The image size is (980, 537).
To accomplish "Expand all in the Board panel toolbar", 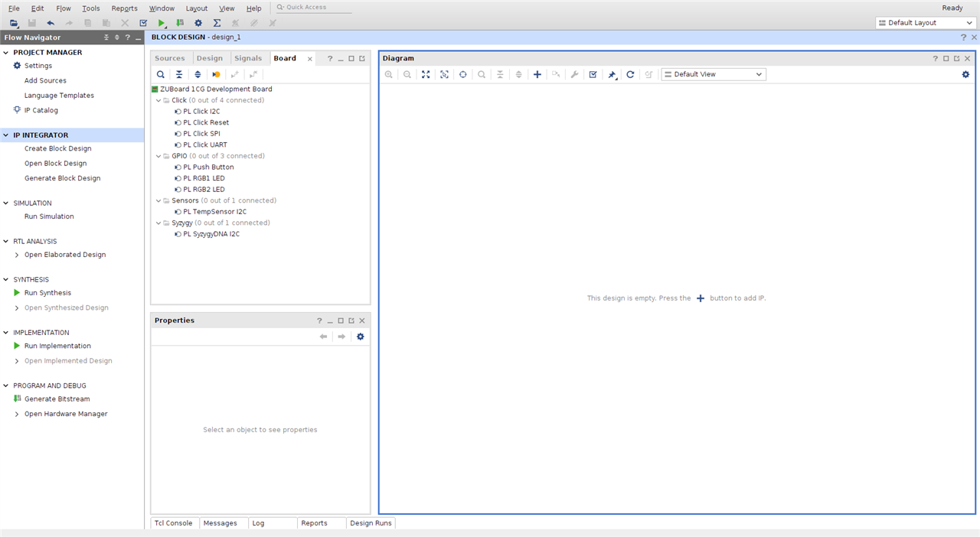I will (198, 74).
